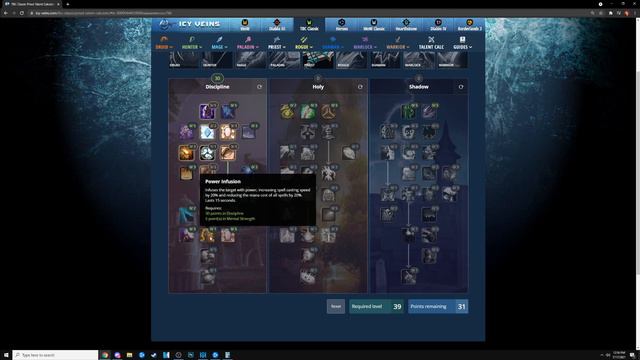Expand the Paladin class dropdown

point(248,42)
